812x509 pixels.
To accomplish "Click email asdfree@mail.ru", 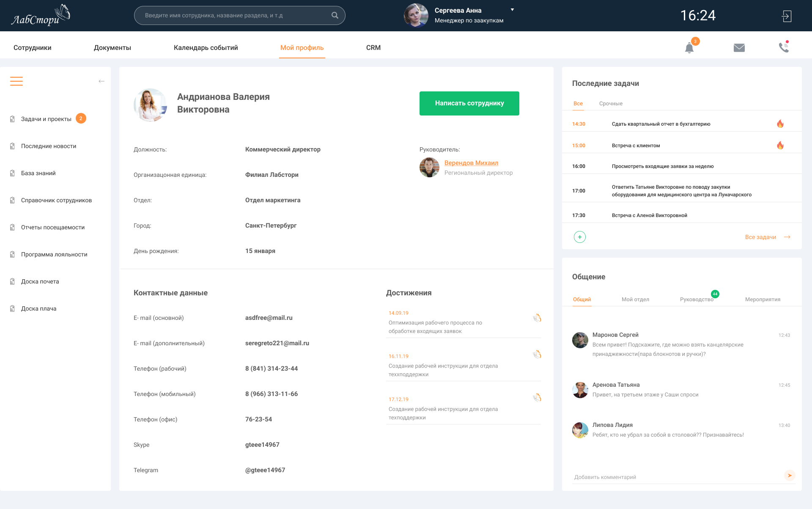I will [x=269, y=318].
